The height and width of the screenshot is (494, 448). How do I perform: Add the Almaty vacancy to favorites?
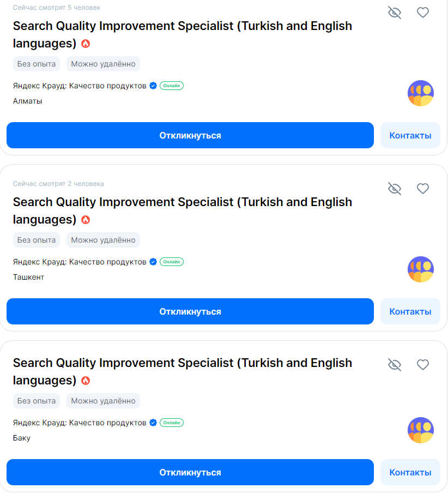[x=423, y=13]
